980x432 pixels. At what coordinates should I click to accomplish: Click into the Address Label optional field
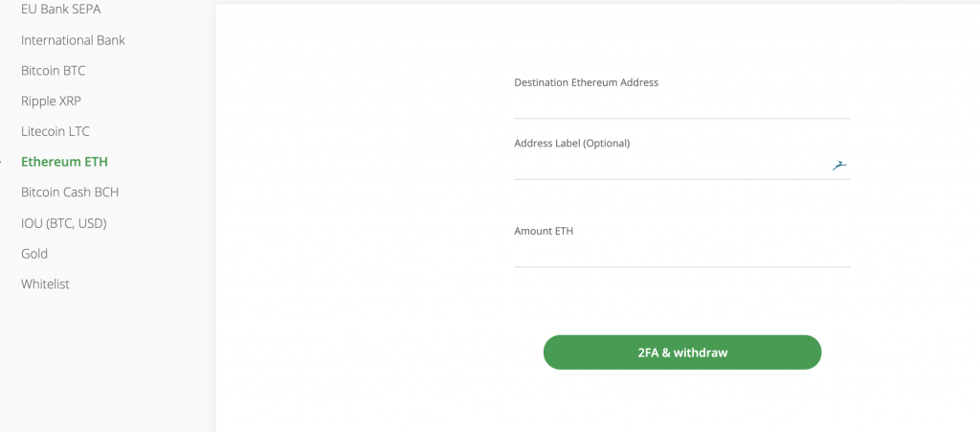tap(672, 166)
